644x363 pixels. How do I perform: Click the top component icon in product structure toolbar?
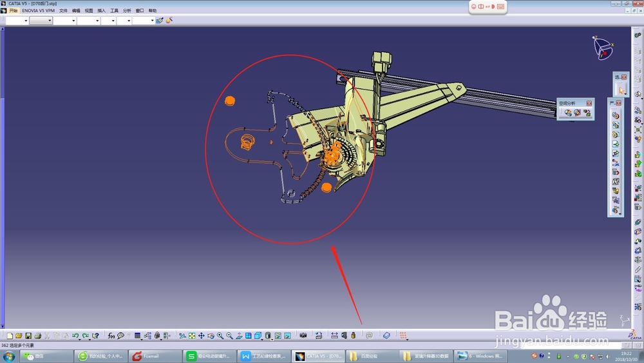[615, 115]
